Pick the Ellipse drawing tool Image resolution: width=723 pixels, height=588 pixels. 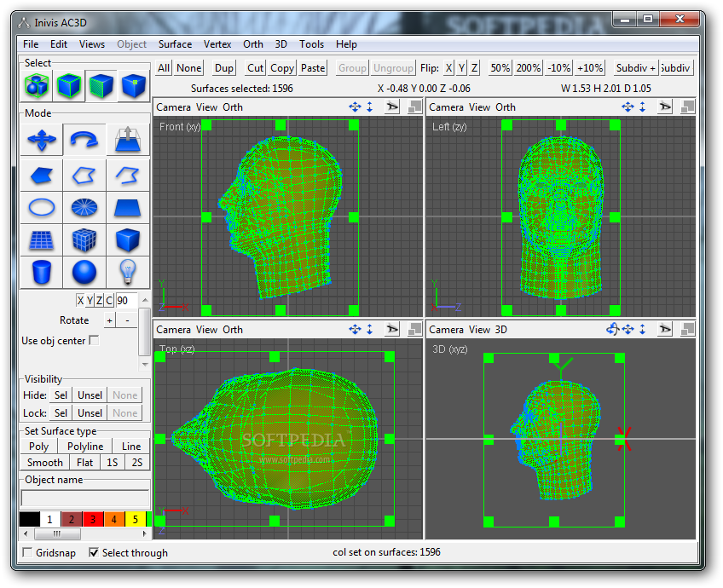click(42, 207)
